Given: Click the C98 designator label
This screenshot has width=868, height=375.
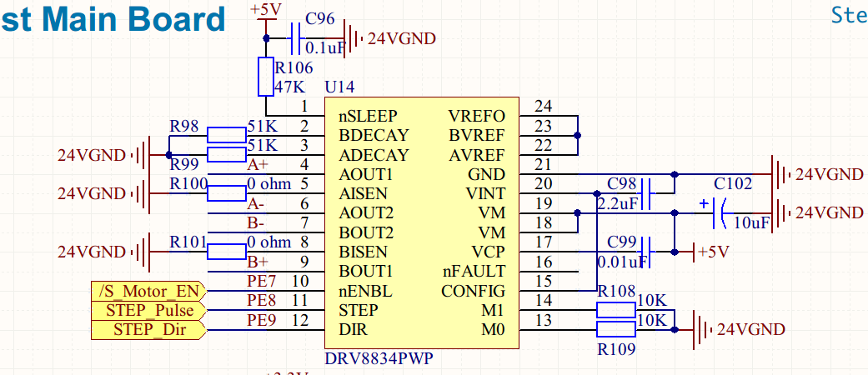Looking at the screenshot, I should [622, 183].
